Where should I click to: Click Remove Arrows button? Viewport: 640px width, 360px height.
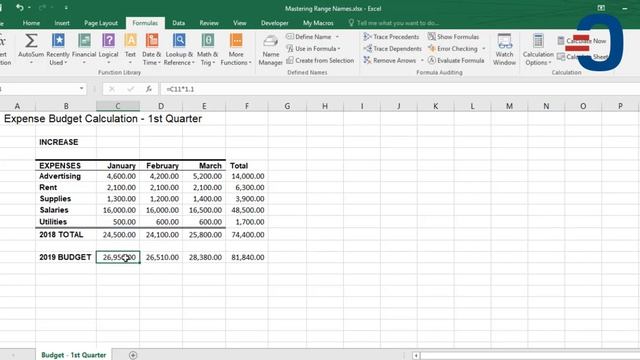[390, 60]
